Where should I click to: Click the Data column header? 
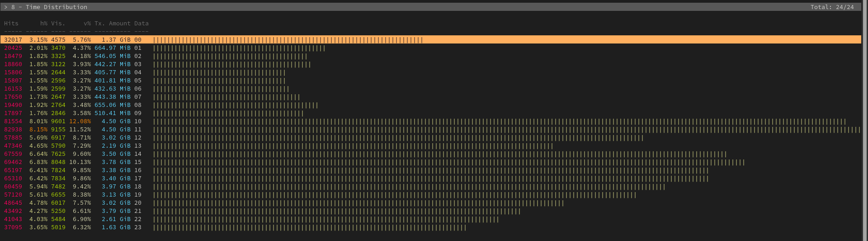pyautogui.click(x=141, y=24)
